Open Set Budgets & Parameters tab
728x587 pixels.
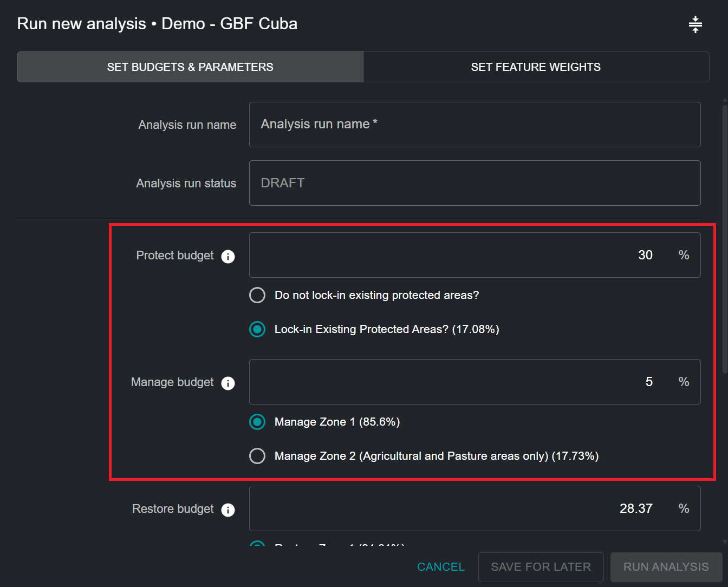click(x=190, y=67)
